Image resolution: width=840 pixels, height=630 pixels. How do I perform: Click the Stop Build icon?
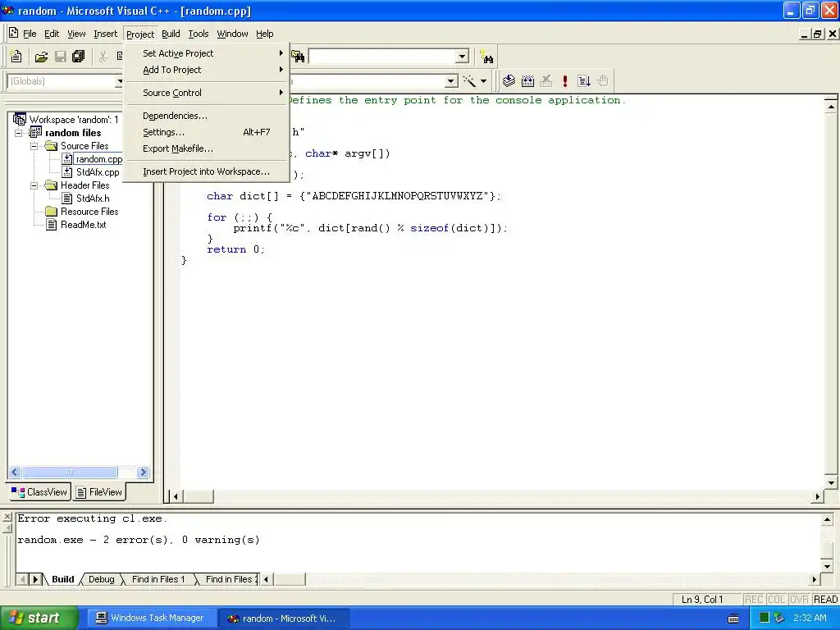coord(546,81)
